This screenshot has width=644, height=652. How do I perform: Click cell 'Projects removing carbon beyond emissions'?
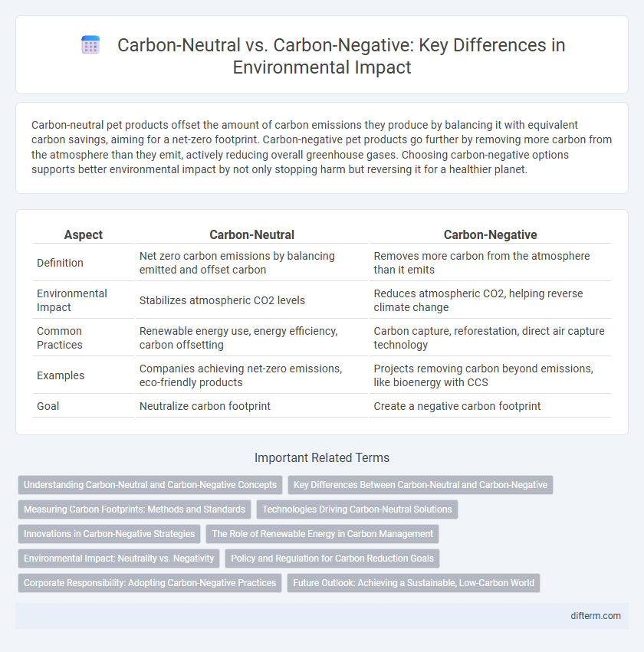[x=490, y=375]
